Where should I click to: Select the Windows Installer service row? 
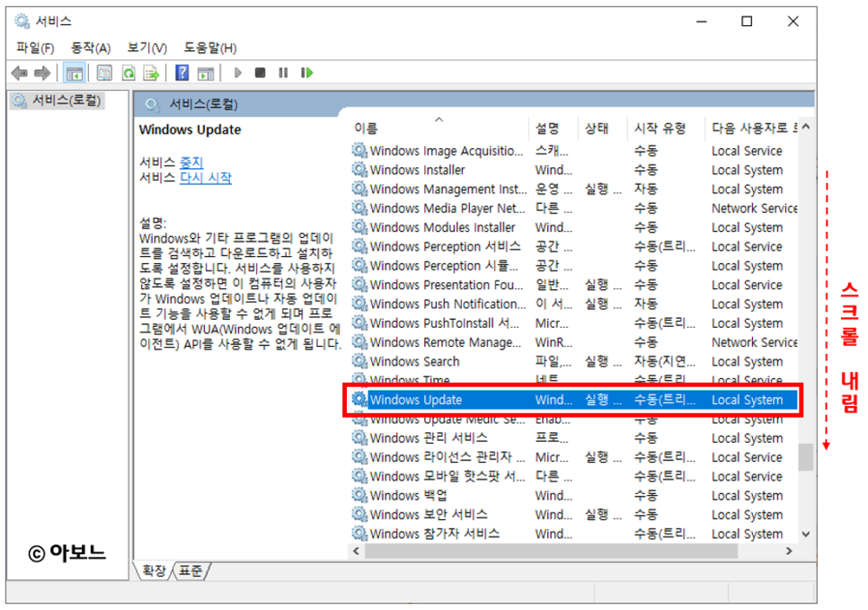click(574, 170)
